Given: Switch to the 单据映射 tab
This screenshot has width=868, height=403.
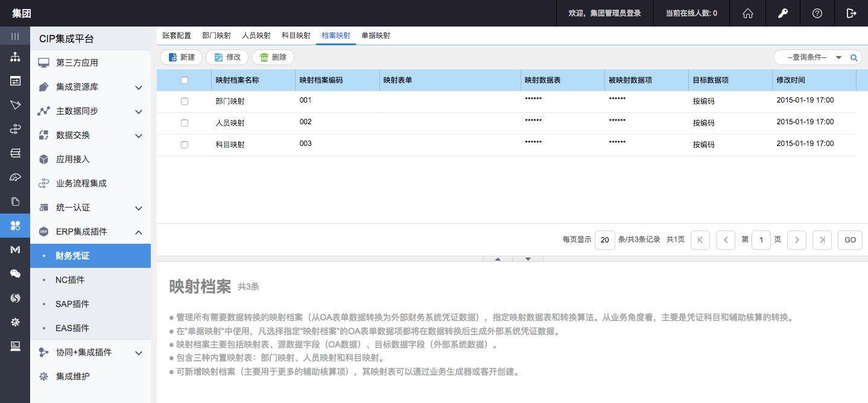Looking at the screenshot, I should point(376,36).
